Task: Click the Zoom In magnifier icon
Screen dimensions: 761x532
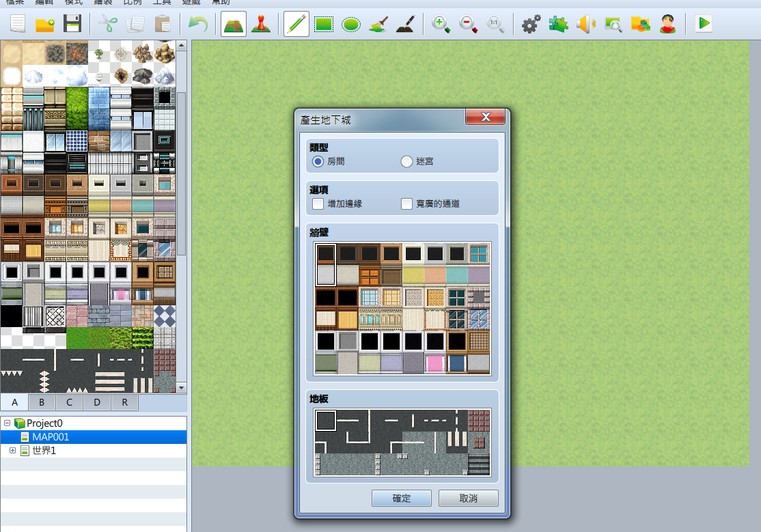Action: [x=441, y=24]
